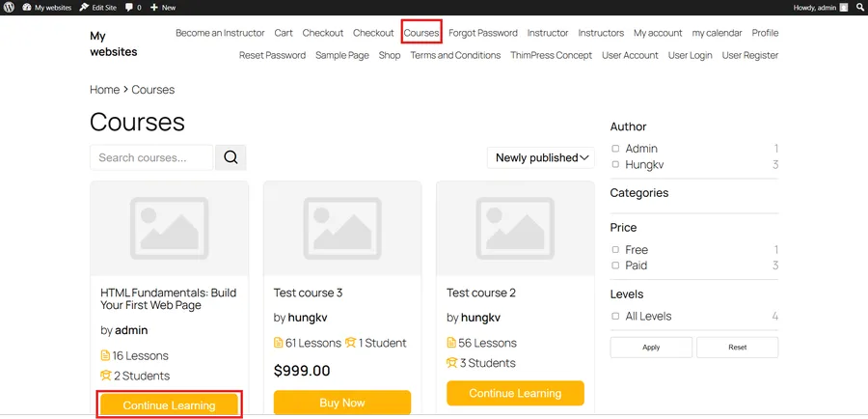Click the My websites site title
This screenshot has height=419, width=868.
point(114,43)
